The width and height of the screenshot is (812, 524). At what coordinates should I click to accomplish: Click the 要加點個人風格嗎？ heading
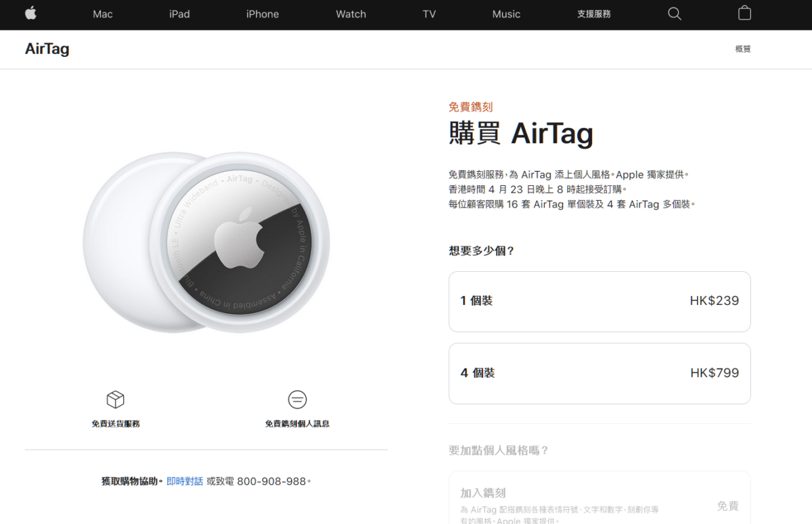499,450
